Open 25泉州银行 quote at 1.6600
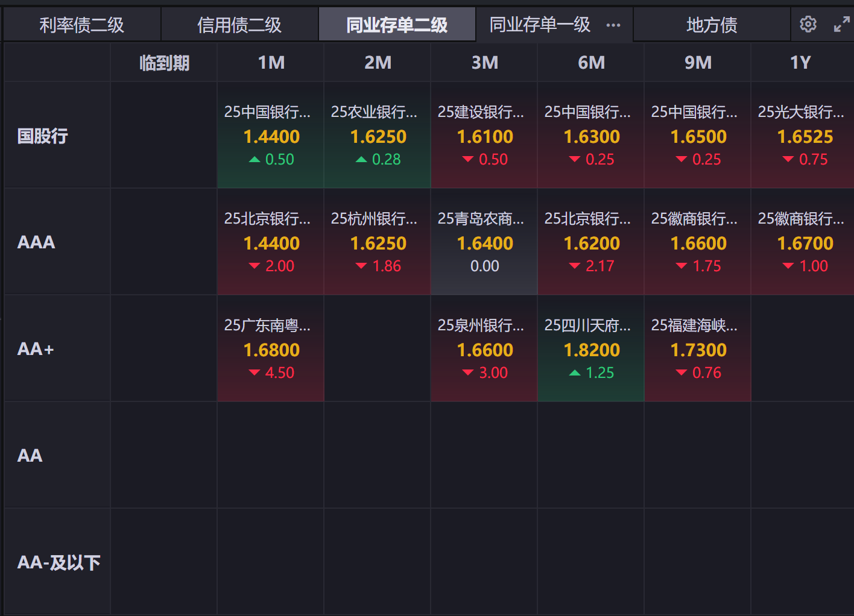The height and width of the screenshot is (616, 854). tap(484, 349)
